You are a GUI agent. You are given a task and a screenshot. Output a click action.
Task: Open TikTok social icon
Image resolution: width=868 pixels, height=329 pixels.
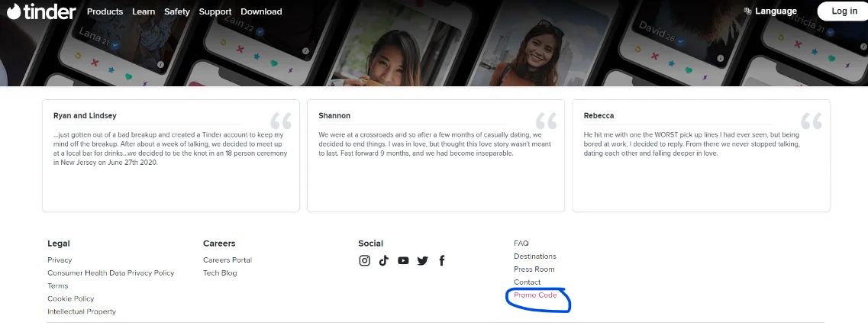pyautogui.click(x=384, y=260)
